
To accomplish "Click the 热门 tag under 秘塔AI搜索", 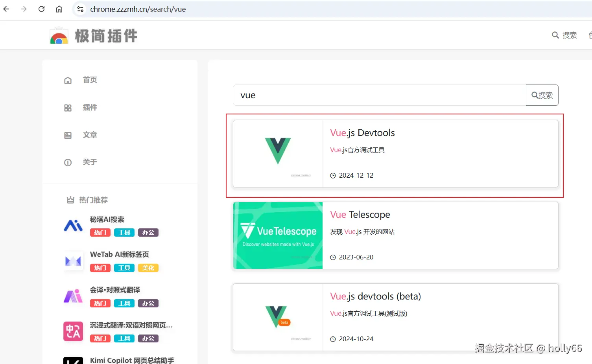I will click(x=100, y=233).
